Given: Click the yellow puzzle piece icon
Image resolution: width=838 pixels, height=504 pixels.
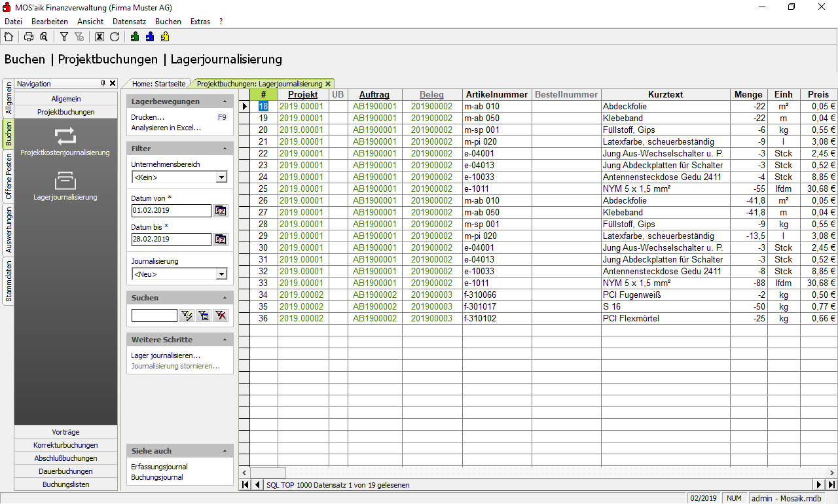Looking at the screenshot, I should (x=165, y=37).
